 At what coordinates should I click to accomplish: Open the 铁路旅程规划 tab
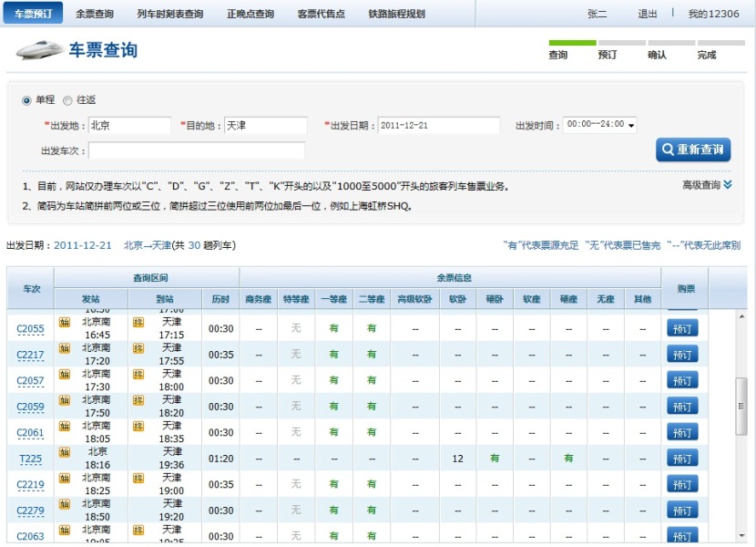pyautogui.click(x=397, y=14)
